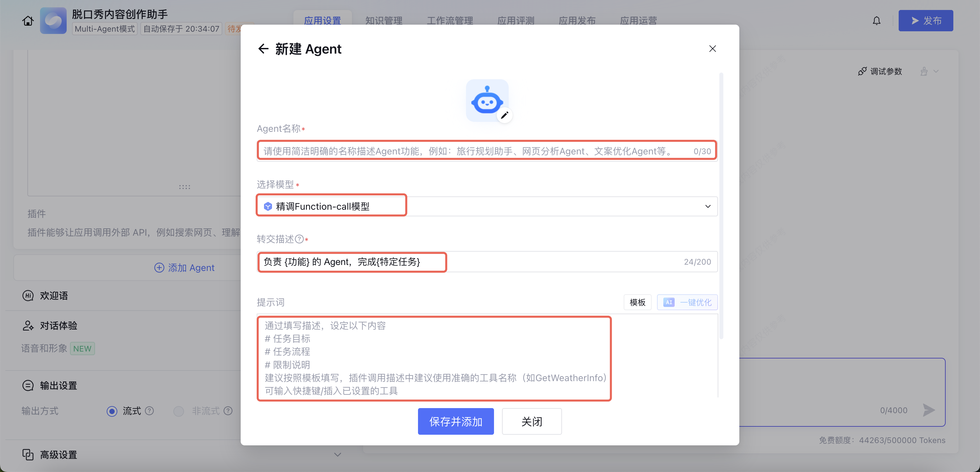The image size is (980, 472).
Task: Click the help icon beside 流式
Action: click(x=150, y=411)
